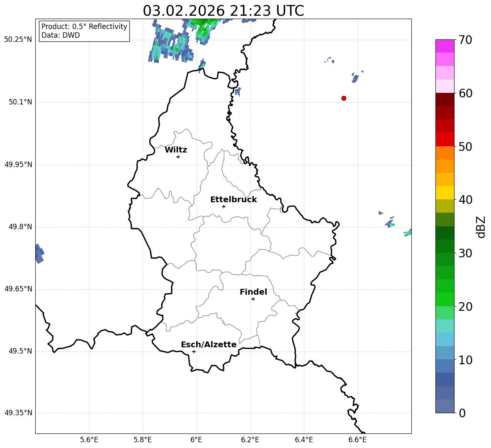
Task: Pick the yellow swatch just above 40 dBZ
Action: [x=445, y=193]
